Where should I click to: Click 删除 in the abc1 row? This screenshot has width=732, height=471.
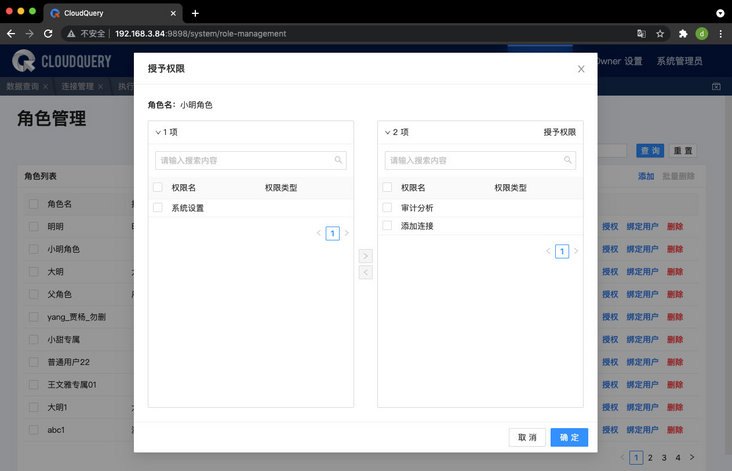[x=675, y=430]
